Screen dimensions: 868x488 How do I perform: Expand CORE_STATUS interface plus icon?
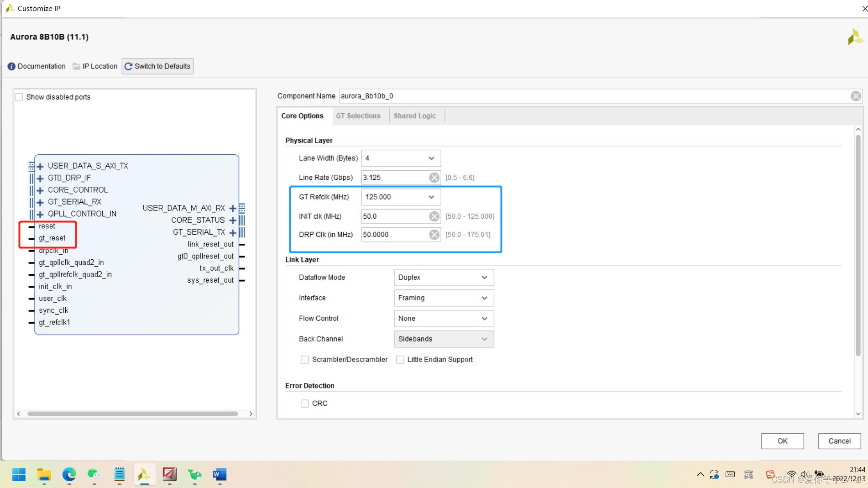pos(233,220)
